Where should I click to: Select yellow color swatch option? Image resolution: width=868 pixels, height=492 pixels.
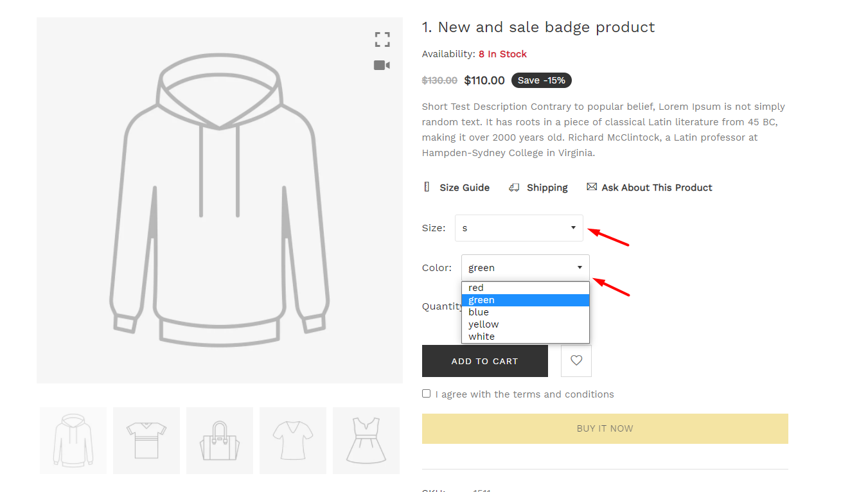point(483,324)
